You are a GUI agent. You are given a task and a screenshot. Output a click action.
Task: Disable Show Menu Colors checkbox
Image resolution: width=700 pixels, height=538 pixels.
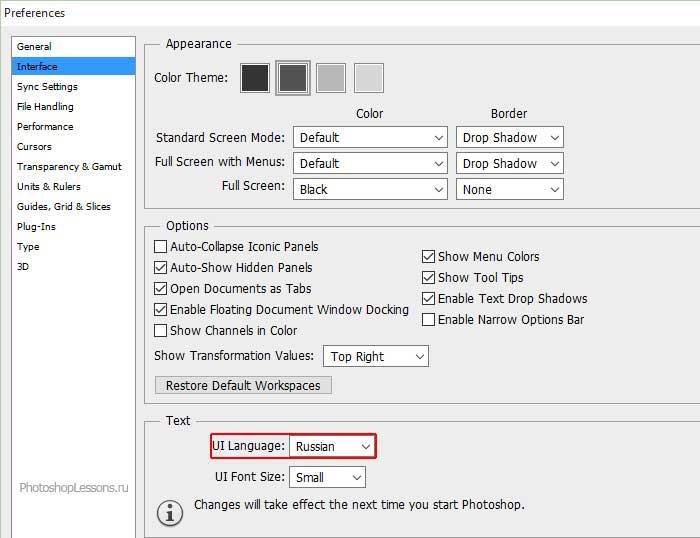click(429, 257)
